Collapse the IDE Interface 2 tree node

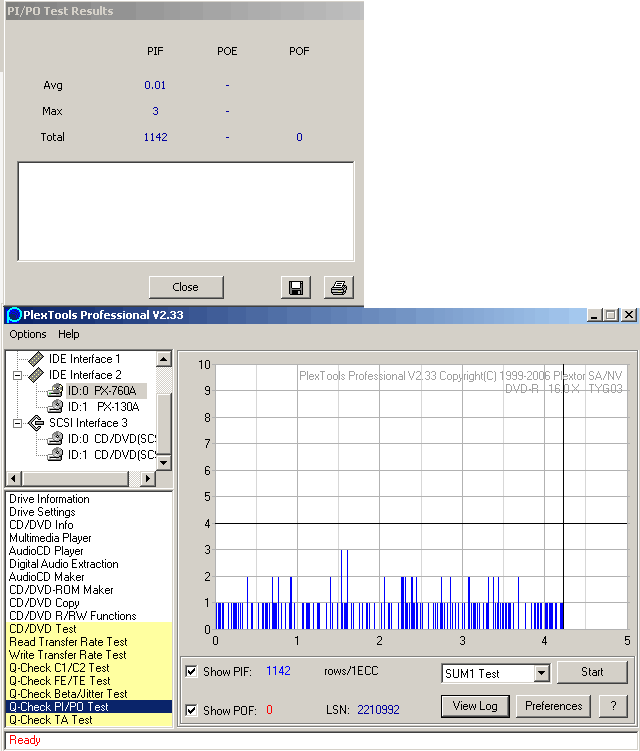pyautogui.click(x=18, y=375)
